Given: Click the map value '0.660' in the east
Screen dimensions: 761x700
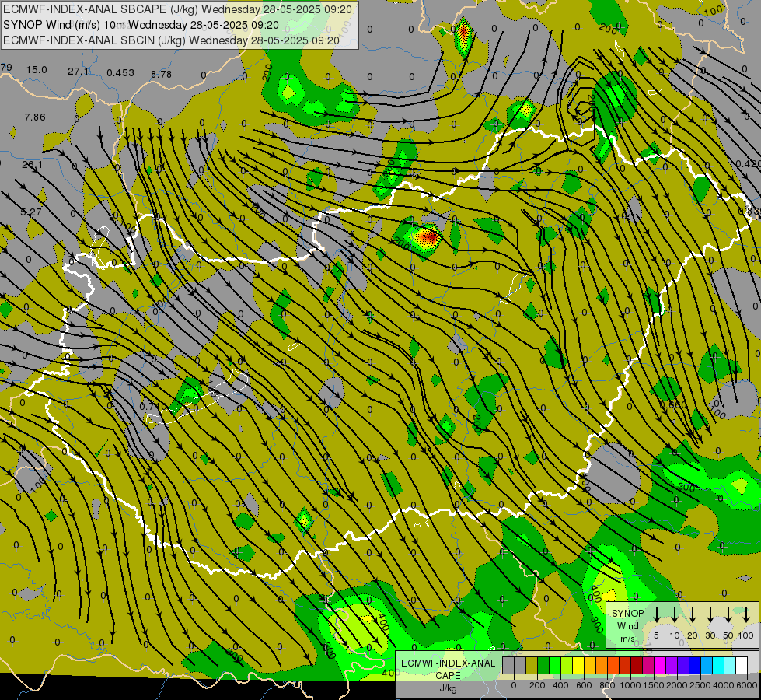Looking at the screenshot, I should [x=674, y=404].
